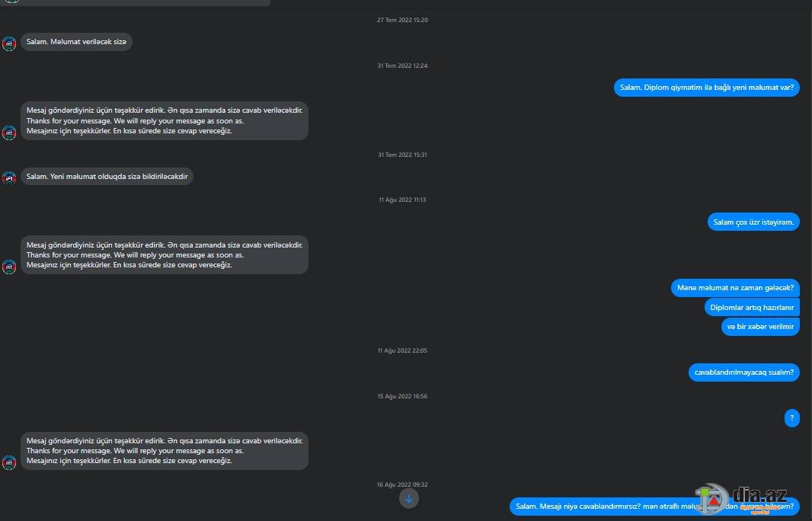Click the dia.az watermark logo
812x521 pixels.
[741, 499]
